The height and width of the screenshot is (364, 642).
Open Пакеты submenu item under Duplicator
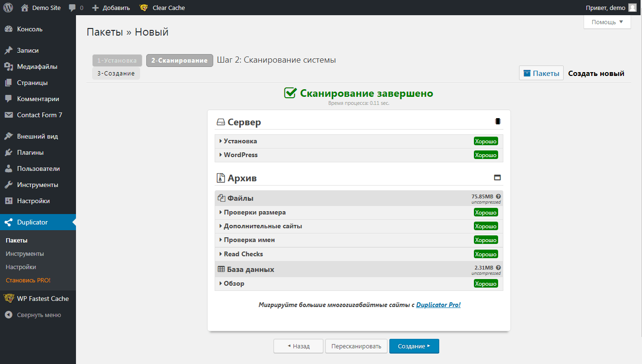(x=17, y=240)
